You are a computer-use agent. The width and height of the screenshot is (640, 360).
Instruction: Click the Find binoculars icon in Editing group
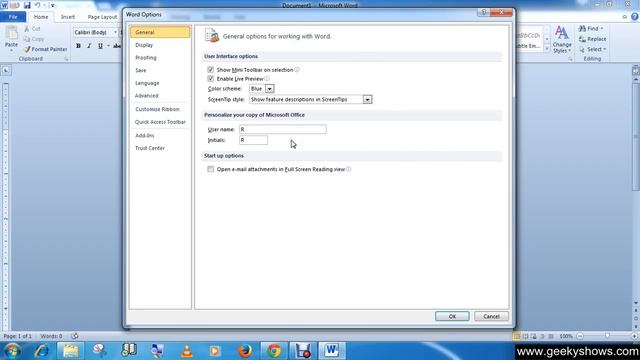[x=582, y=29]
